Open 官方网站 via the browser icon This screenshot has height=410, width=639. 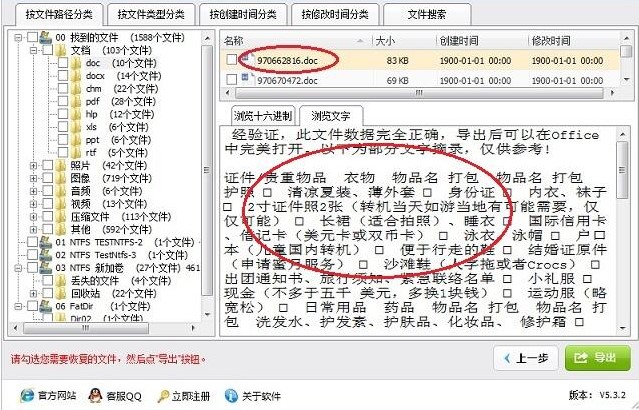[x=27, y=395]
